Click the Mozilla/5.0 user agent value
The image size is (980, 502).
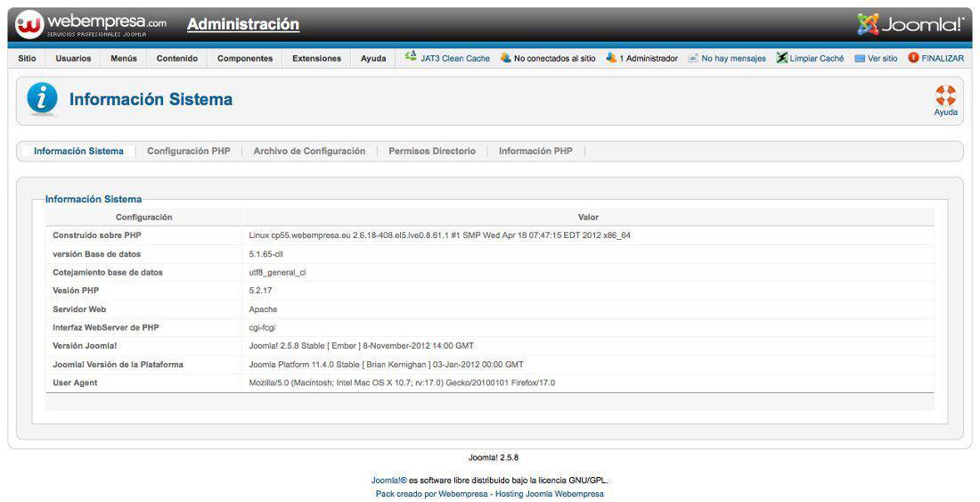402,383
